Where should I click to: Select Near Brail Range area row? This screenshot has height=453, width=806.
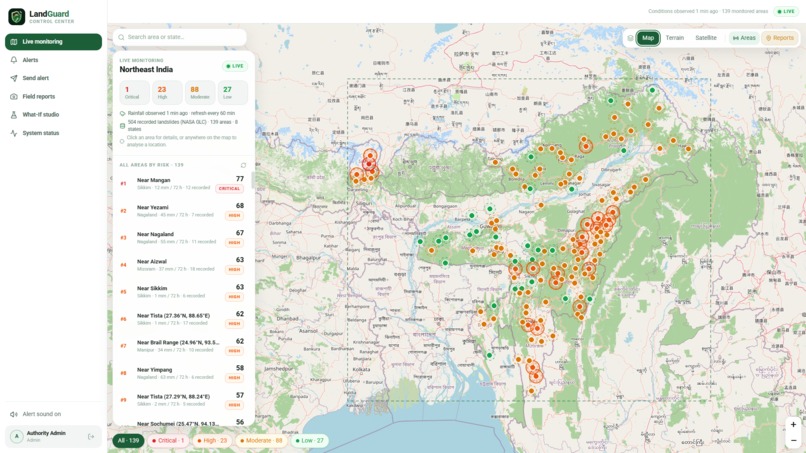182,346
